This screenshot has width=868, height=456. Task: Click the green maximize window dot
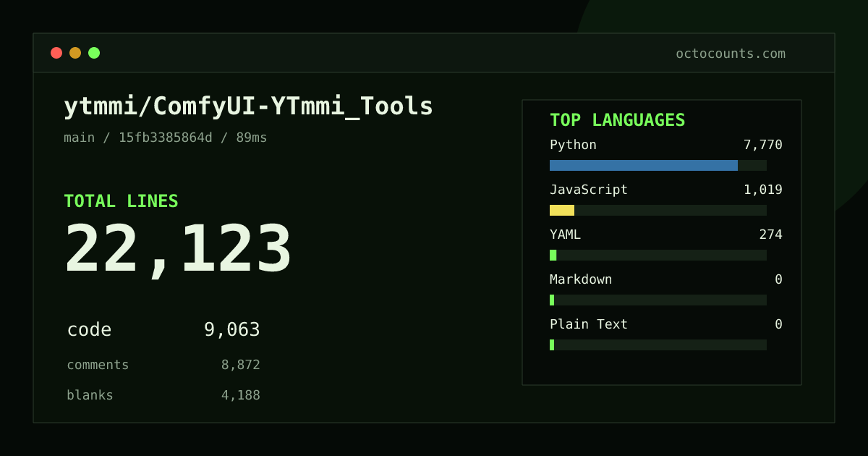coord(94,53)
